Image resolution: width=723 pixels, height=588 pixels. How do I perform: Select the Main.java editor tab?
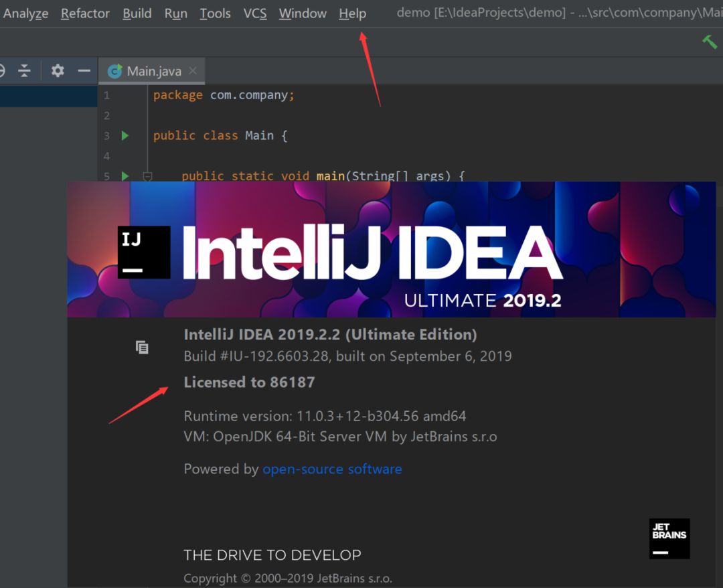coord(152,71)
